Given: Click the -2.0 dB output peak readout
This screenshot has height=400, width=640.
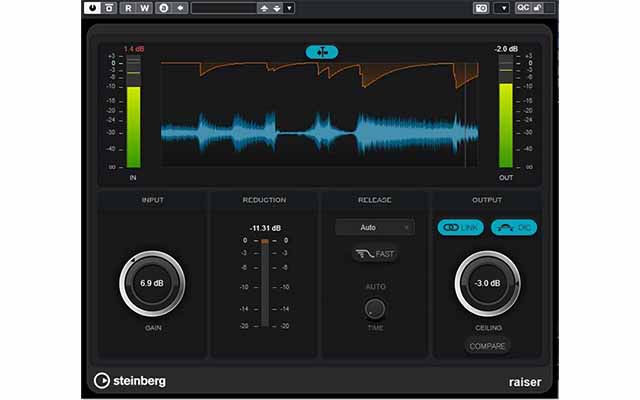Looking at the screenshot, I should point(506,49).
